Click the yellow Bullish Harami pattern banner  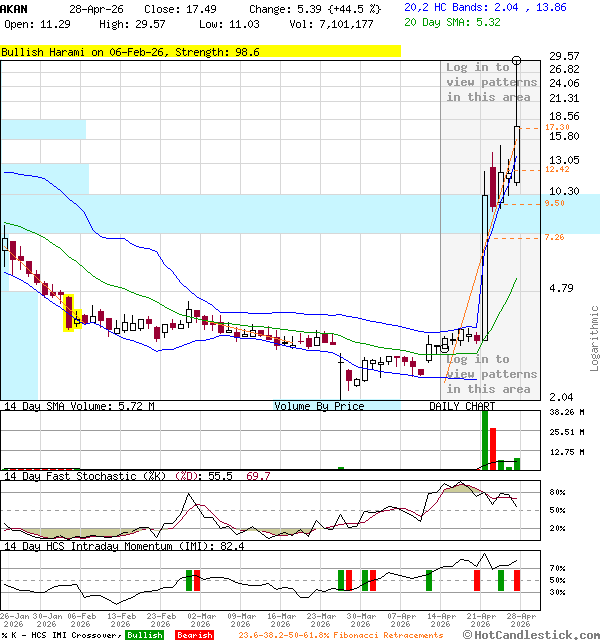point(200,51)
